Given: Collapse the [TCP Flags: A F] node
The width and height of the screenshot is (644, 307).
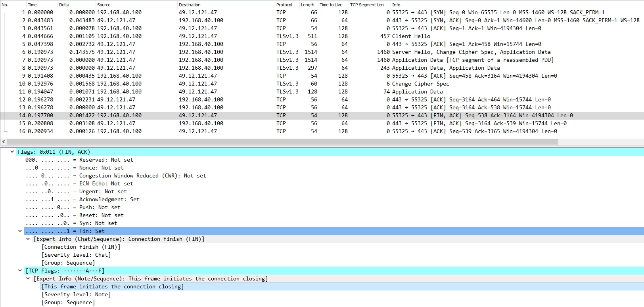Looking at the screenshot, I should pos(20,271).
